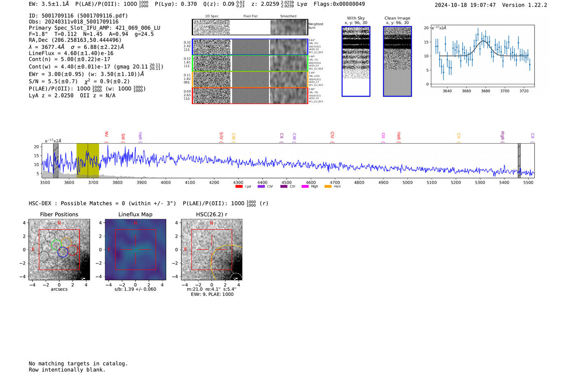Select the blue-bordered fiber spectrum row

pos(250,47)
